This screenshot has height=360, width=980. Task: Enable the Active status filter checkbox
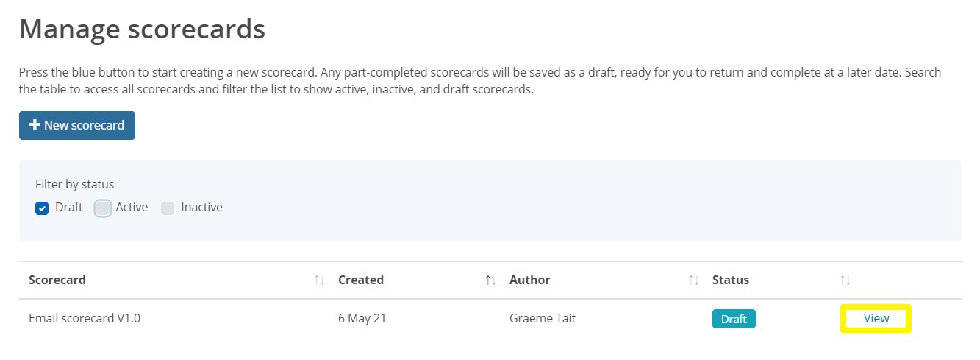103,208
